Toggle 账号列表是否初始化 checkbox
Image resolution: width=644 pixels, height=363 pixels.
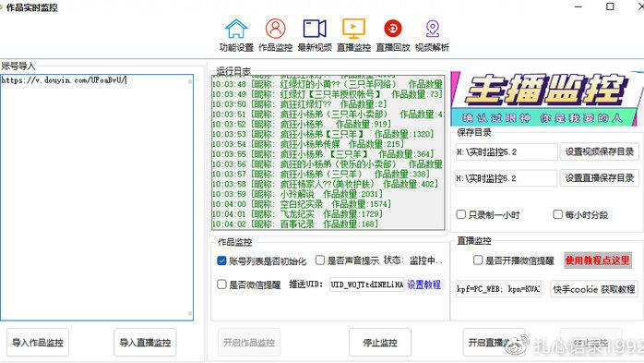221,260
